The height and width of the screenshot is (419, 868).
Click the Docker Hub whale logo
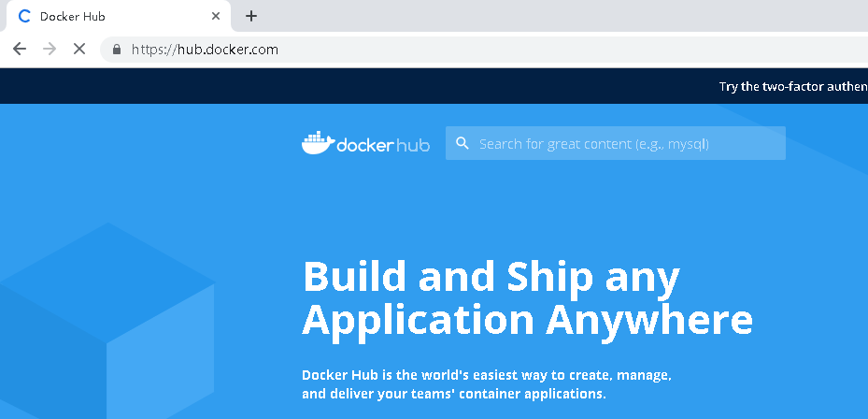click(365, 143)
